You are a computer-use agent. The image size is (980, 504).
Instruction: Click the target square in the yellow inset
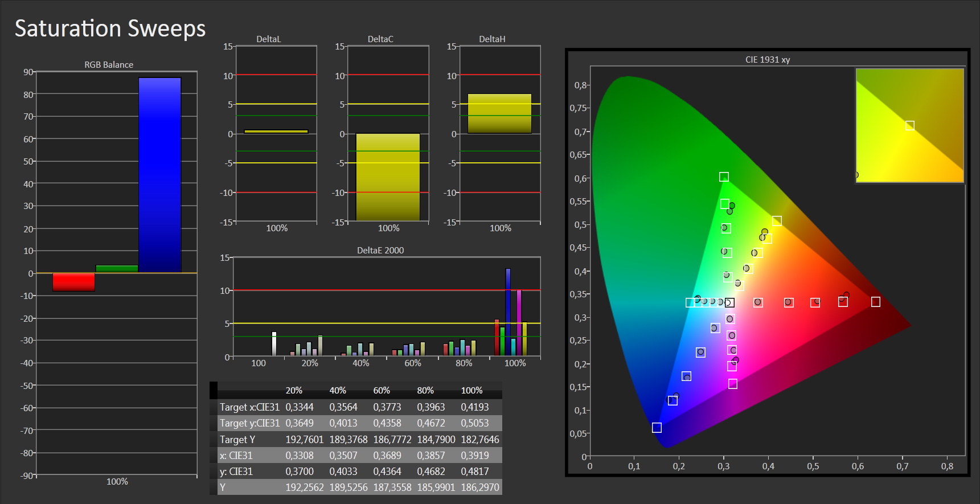(910, 126)
